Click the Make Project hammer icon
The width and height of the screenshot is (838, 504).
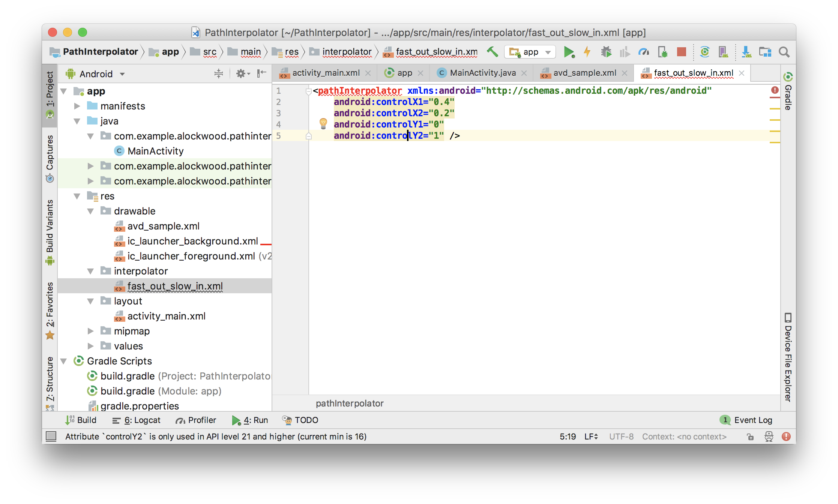pyautogui.click(x=492, y=52)
